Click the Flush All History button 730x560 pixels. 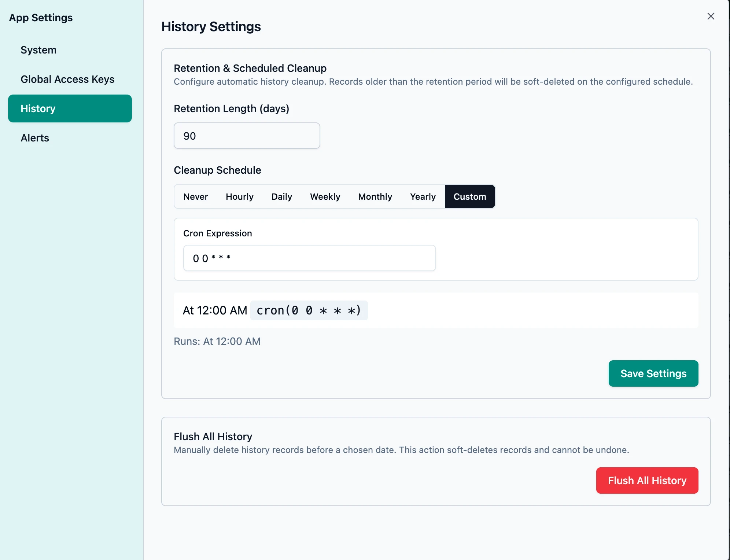[x=647, y=480]
